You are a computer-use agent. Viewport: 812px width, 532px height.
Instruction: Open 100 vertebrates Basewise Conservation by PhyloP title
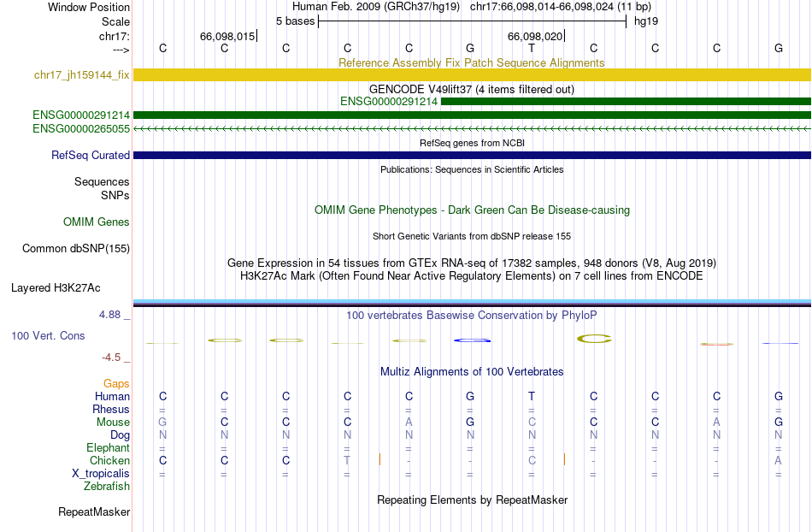point(472,315)
